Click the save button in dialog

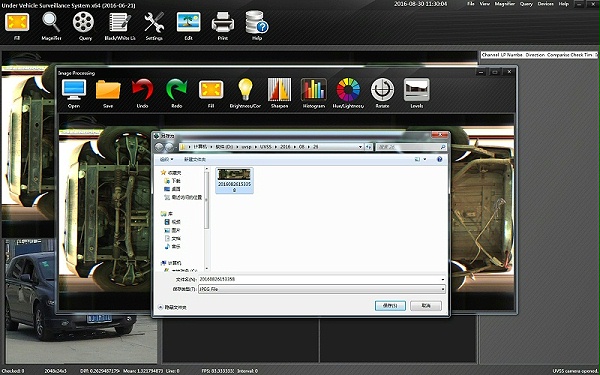390,306
